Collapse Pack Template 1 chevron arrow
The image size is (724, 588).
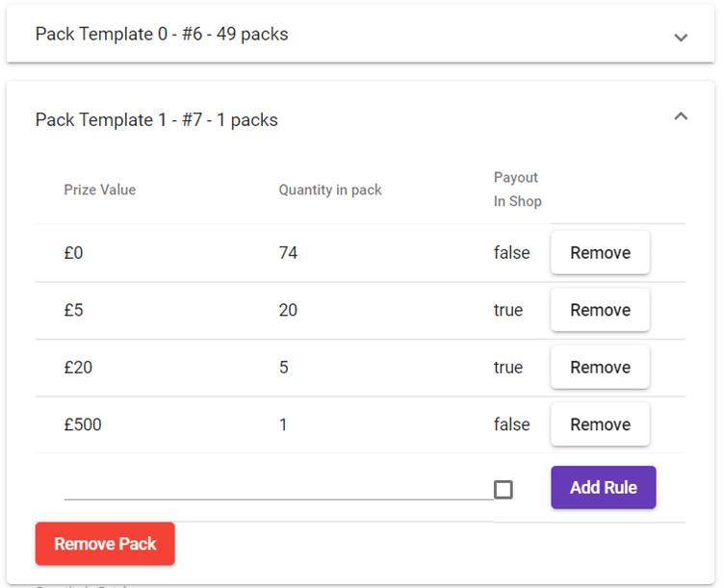pyautogui.click(x=681, y=116)
